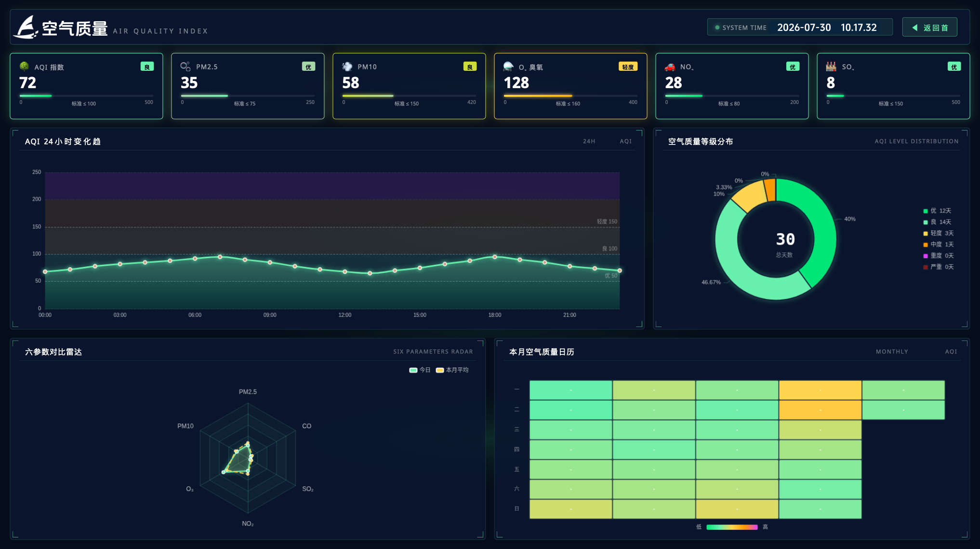Click the PM10 dust cloud icon
The width and height of the screenshot is (980, 549).
tap(347, 66)
